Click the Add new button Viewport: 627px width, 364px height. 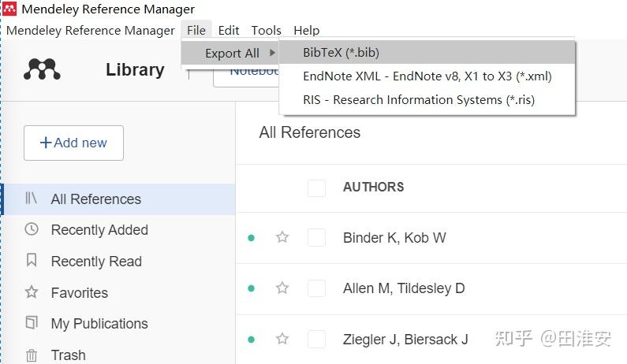click(73, 143)
